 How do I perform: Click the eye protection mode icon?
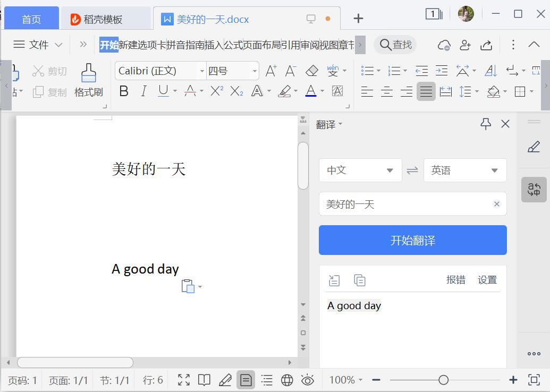[308, 380]
